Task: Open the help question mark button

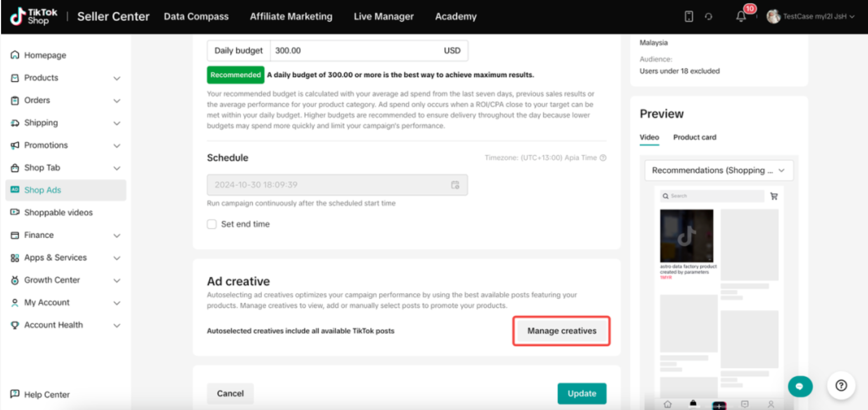Action: (841, 386)
